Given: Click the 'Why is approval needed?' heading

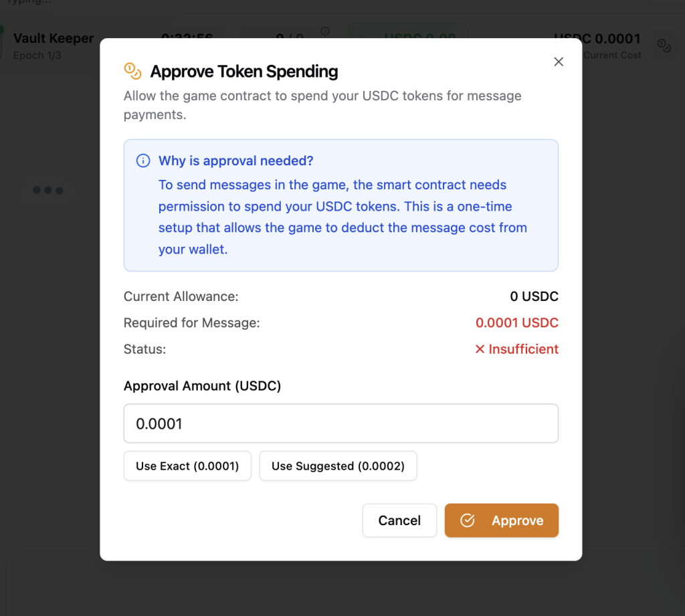Looking at the screenshot, I should [235, 161].
